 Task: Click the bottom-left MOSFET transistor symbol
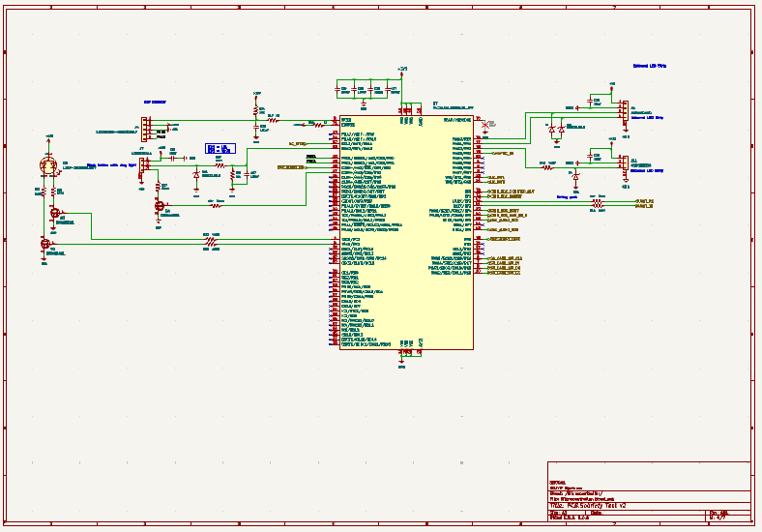pyautogui.click(x=44, y=245)
